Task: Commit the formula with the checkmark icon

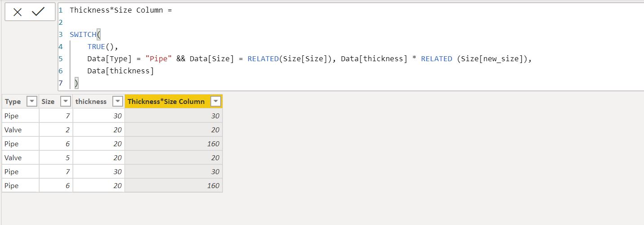Action: click(39, 12)
